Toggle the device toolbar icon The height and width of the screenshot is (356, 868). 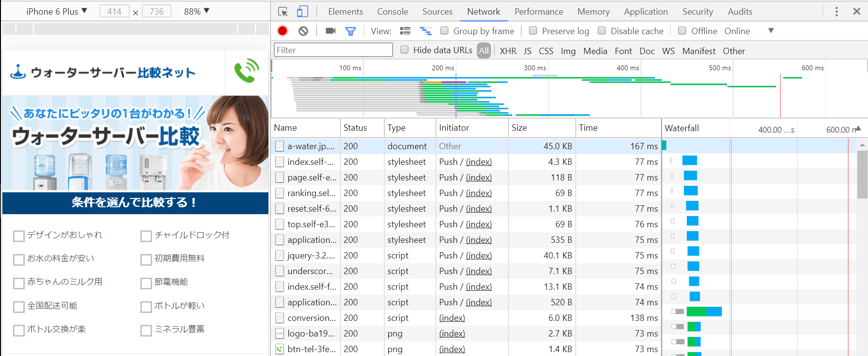click(x=302, y=12)
